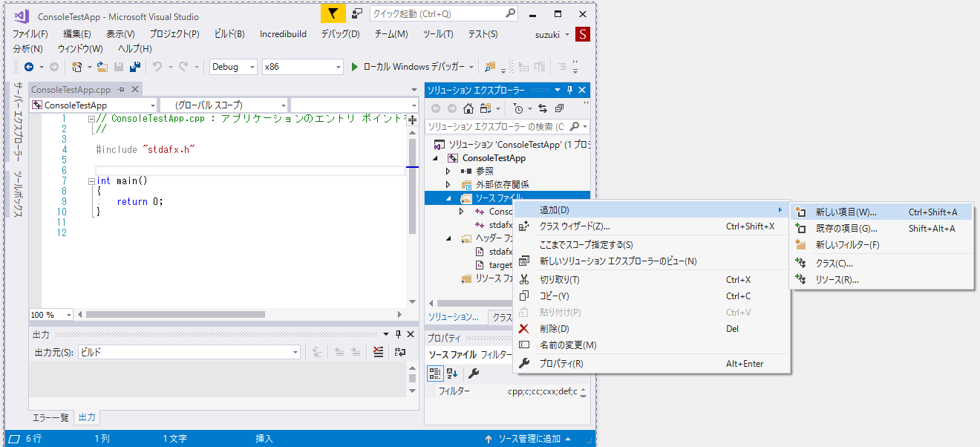Click the alphabetical sort icon in Properties
The height and width of the screenshot is (447, 980).
point(451,373)
